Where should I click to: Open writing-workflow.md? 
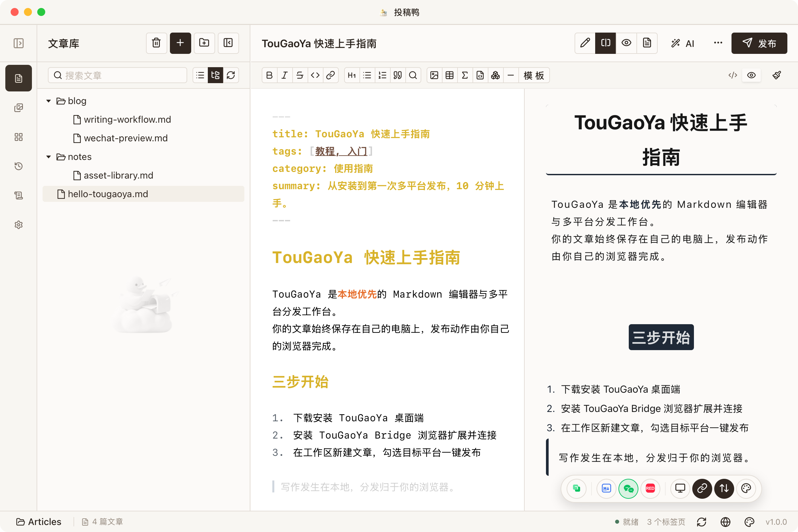tap(122, 119)
